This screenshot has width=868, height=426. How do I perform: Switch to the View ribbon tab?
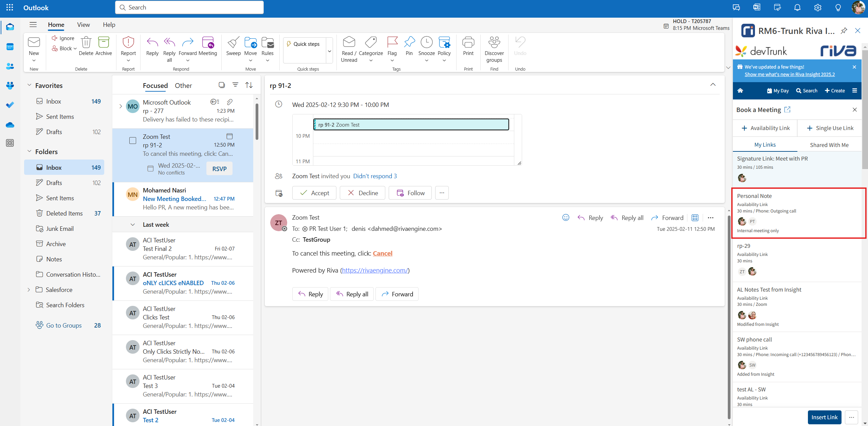[x=83, y=25]
